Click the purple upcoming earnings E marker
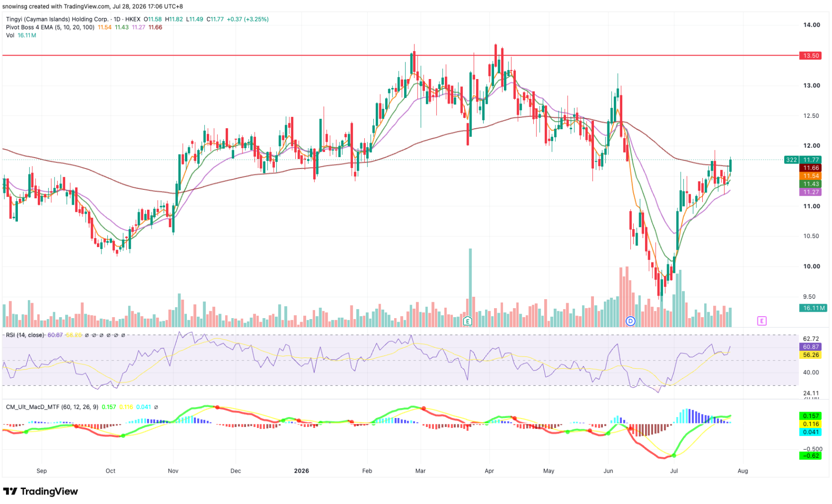Image resolution: width=832 pixels, height=504 pixels. tap(762, 321)
